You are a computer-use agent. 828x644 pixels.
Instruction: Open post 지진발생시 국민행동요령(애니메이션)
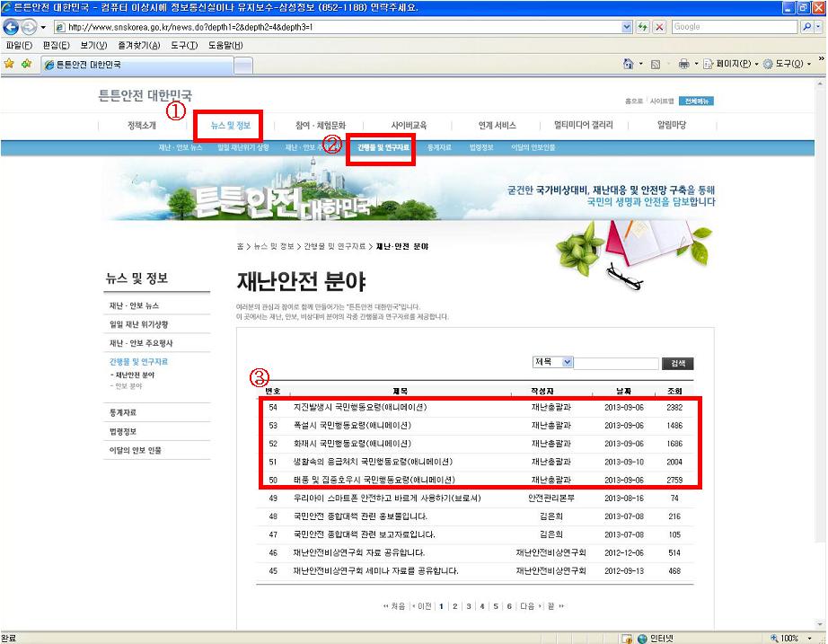click(x=359, y=407)
